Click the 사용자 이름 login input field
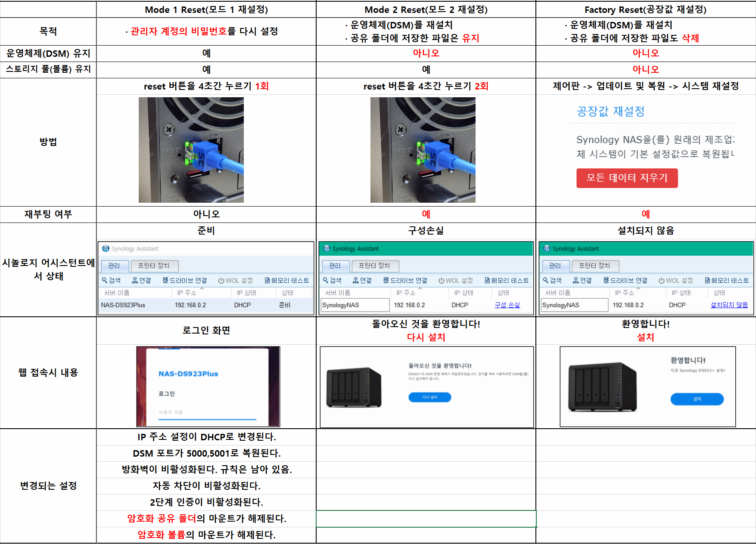756x544 pixels. pyautogui.click(x=207, y=413)
